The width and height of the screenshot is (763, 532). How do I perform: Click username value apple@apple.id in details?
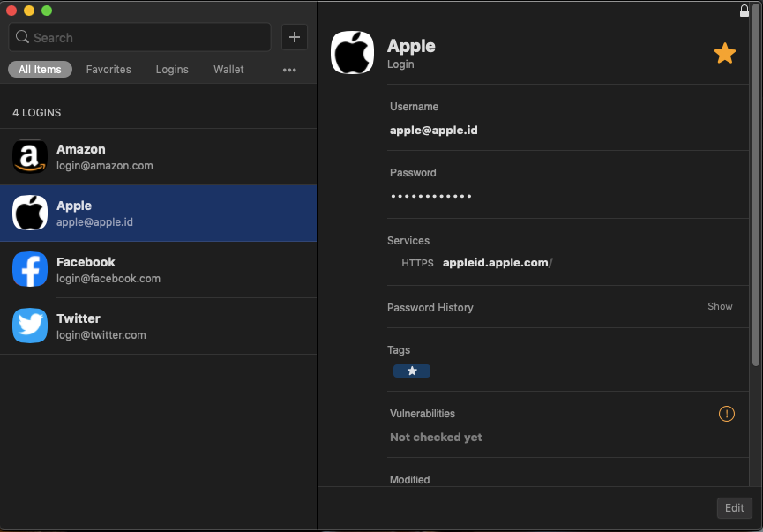tap(434, 131)
